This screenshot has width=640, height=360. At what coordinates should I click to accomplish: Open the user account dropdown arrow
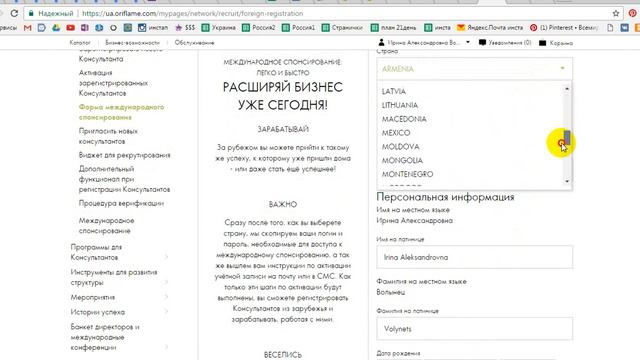point(468,42)
